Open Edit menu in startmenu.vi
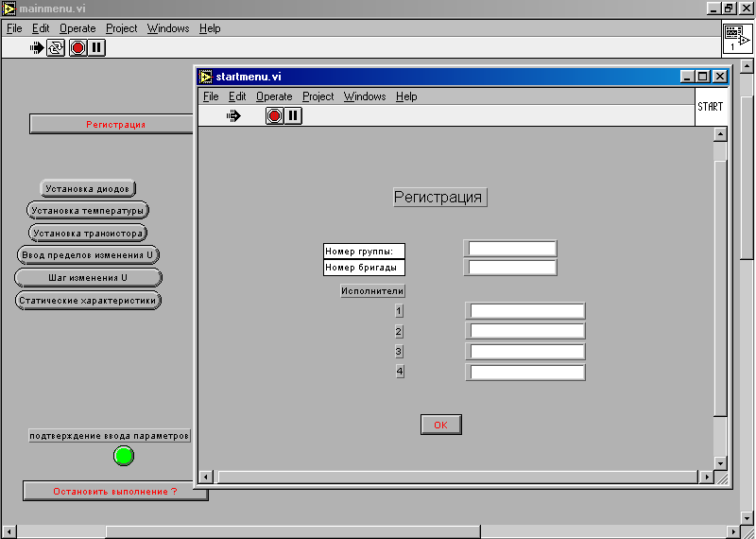This screenshot has height=539, width=756. coord(237,96)
